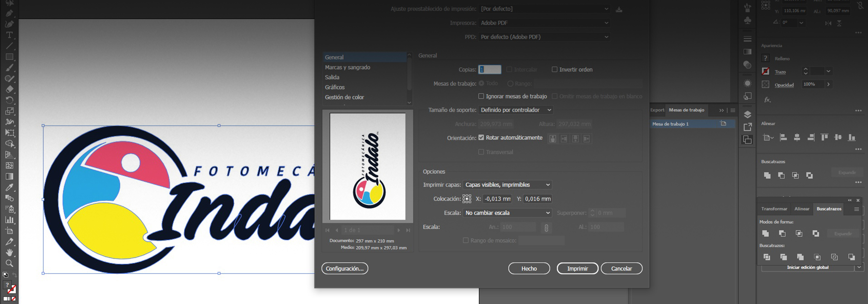Open Tamaño de soporte dropdown
This screenshot has height=304, width=868.
[515, 110]
